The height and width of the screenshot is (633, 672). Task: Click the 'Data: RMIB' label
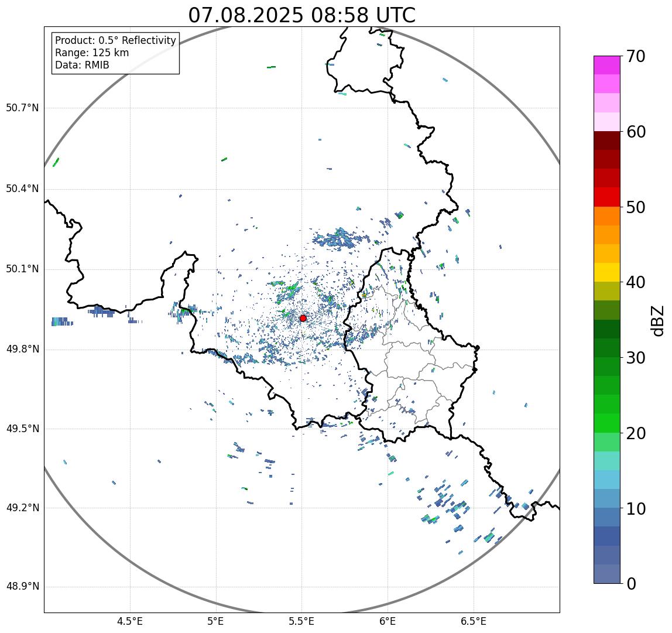82,65
